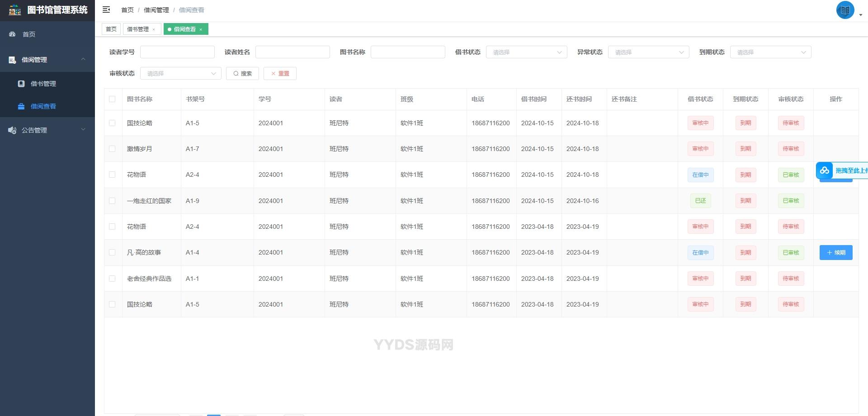
Task: Switch to the 首页 page tab
Action: 111,29
